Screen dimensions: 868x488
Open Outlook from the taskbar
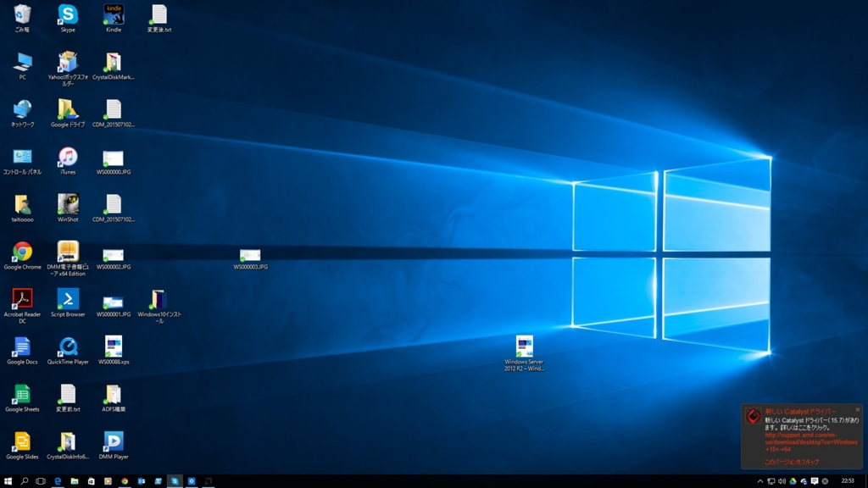(142, 481)
